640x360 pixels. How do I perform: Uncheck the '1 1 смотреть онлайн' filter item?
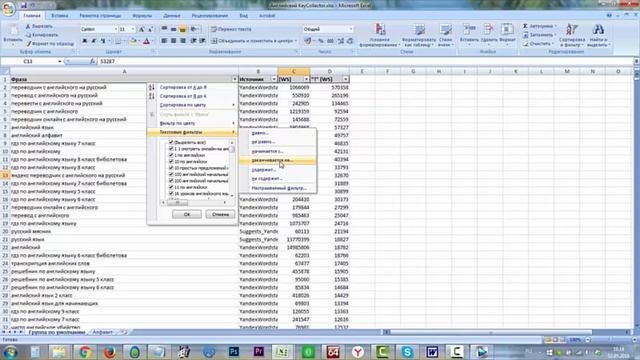pyautogui.click(x=171, y=149)
